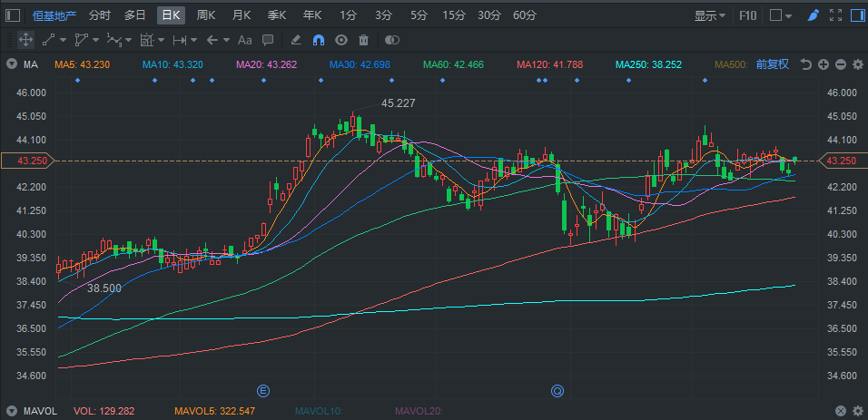Select the text annotation Aa tool
The width and height of the screenshot is (868, 420).
coord(244,40)
